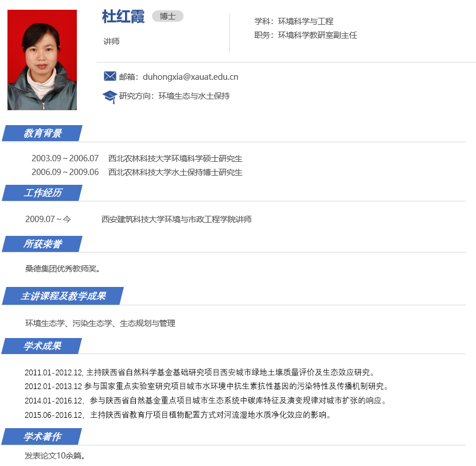This screenshot has height=466, width=476.
Task: Click the 2009.07～今 work experience entry
Action: (x=138, y=219)
